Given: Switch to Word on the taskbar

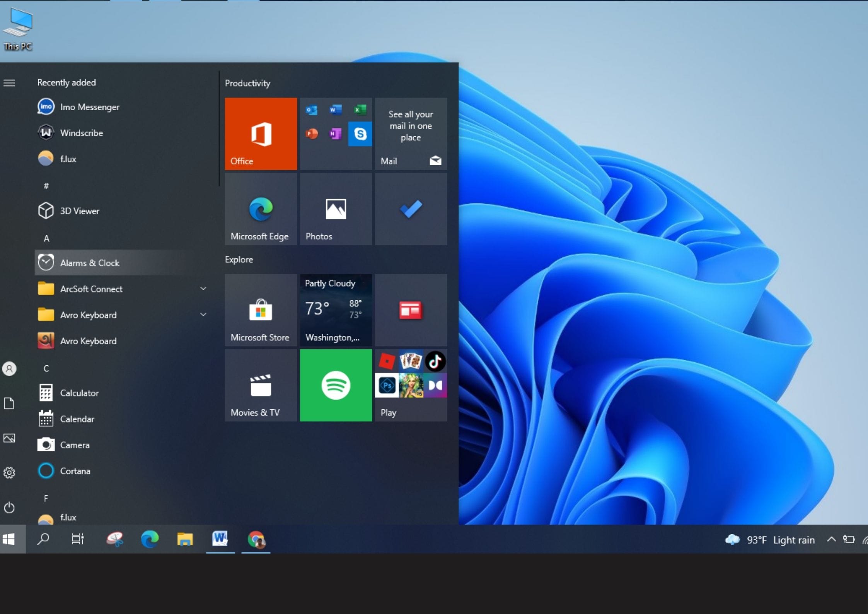Looking at the screenshot, I should [x=220, y=539].
